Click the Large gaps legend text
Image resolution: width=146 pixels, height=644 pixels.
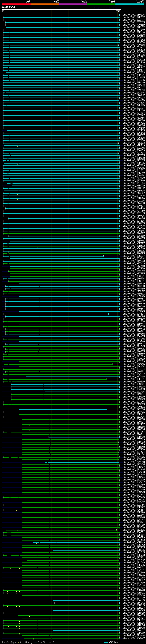click(x=28, y=642)
